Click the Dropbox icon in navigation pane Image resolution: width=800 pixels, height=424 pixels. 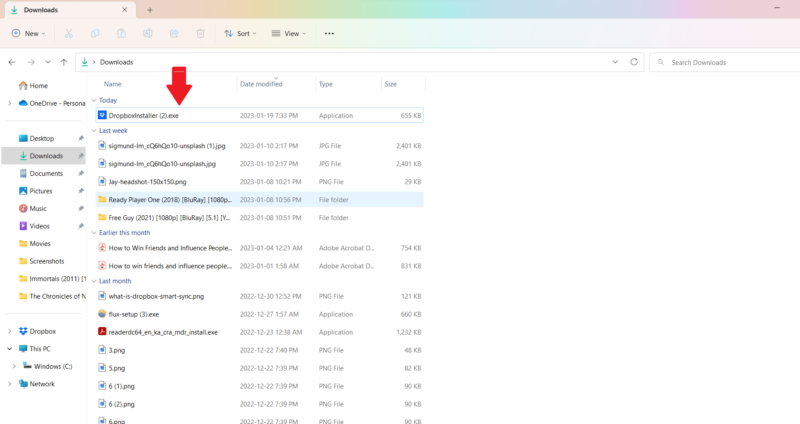(23, 331)
